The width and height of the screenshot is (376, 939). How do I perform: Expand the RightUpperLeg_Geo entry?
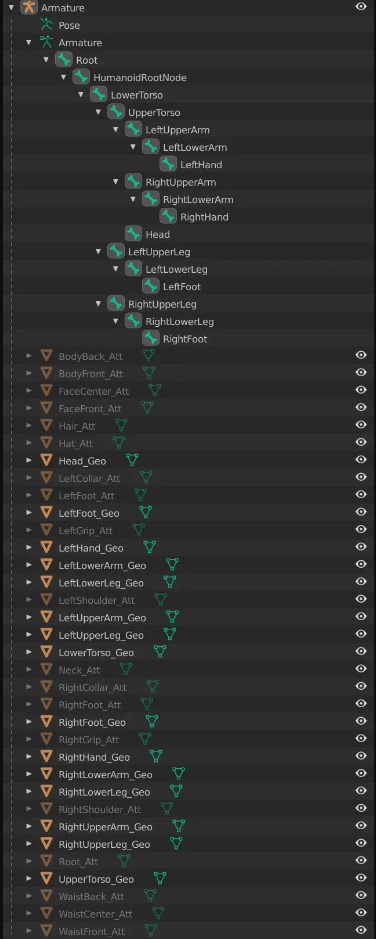coord(28,844)
